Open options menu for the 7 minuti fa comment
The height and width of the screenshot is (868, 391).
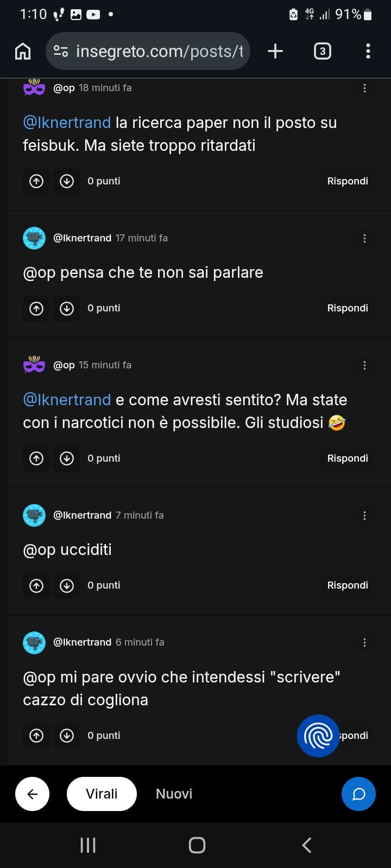click(x=364, y=515)
